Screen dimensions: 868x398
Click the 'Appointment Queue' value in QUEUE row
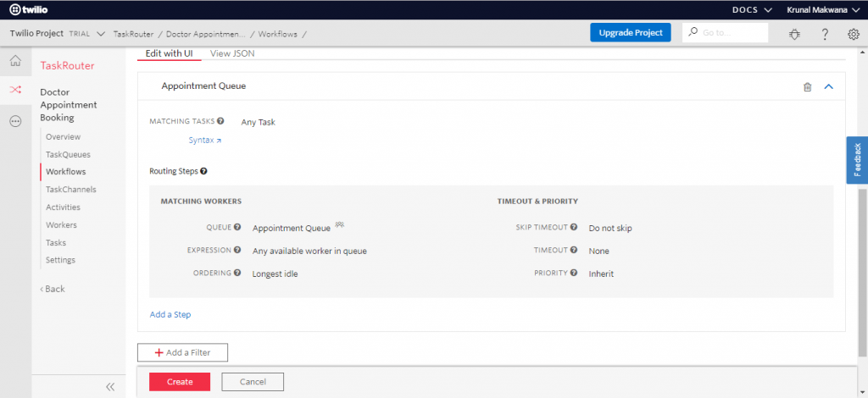(292, 228)
